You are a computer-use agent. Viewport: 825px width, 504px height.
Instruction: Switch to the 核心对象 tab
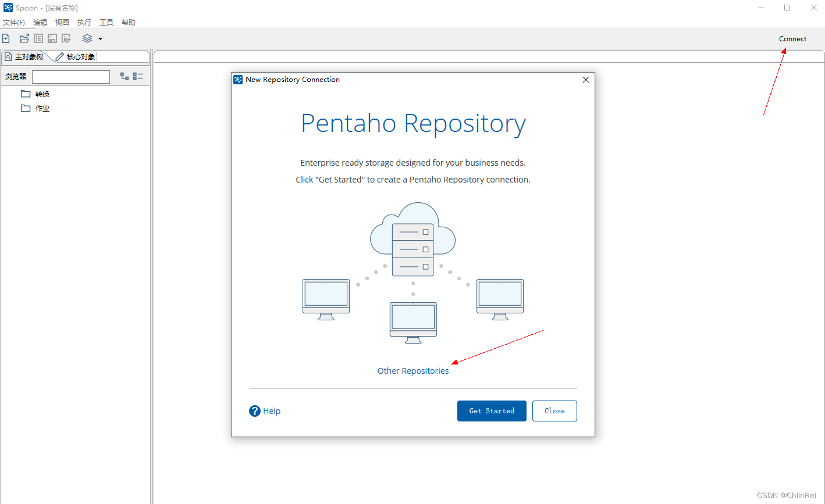point(76,57)
